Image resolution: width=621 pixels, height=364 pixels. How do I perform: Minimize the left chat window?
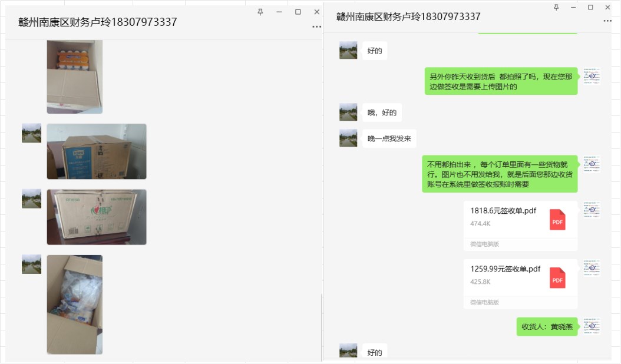[279, 12]
